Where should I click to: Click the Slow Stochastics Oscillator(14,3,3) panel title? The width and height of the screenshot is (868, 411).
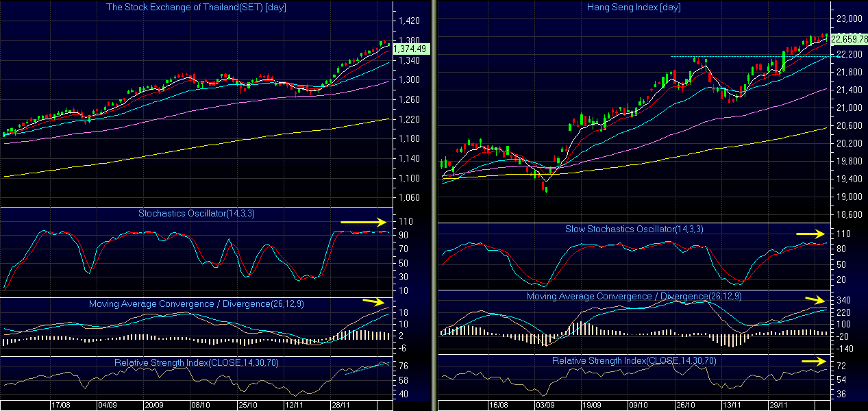[x=634, y=229]
